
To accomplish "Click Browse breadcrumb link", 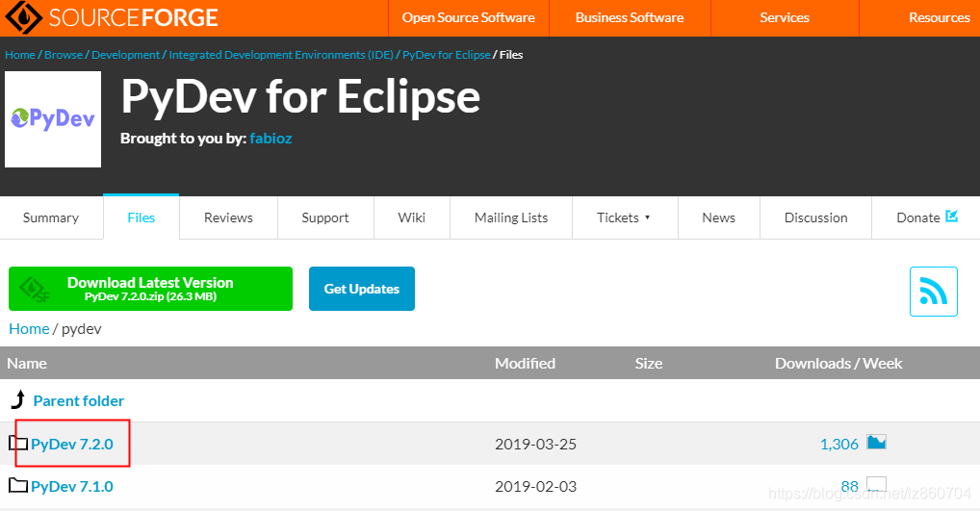I will pyautogui.click(x=64, y=55).
